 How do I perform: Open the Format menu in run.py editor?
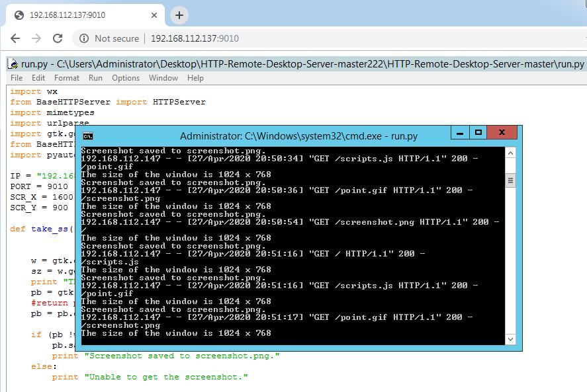67,78
